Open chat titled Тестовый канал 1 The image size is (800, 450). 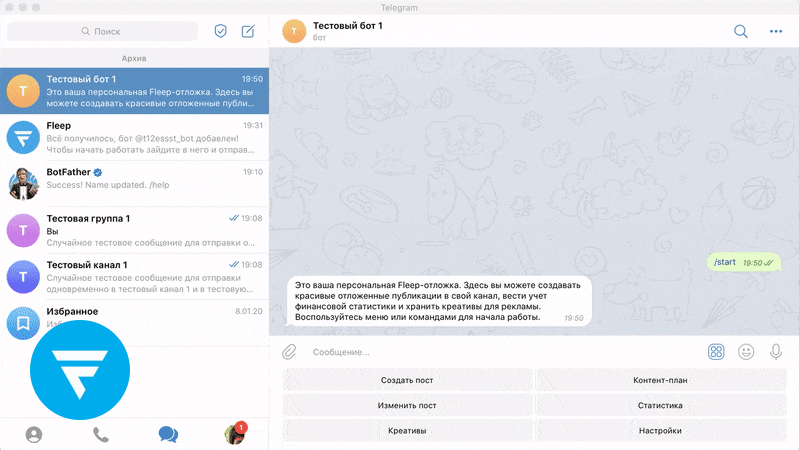point(87,265)
